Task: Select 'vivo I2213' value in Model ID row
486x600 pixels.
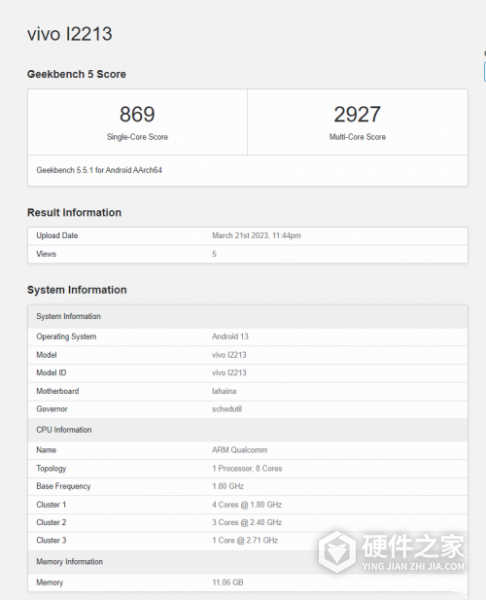Action: point(229,373)
